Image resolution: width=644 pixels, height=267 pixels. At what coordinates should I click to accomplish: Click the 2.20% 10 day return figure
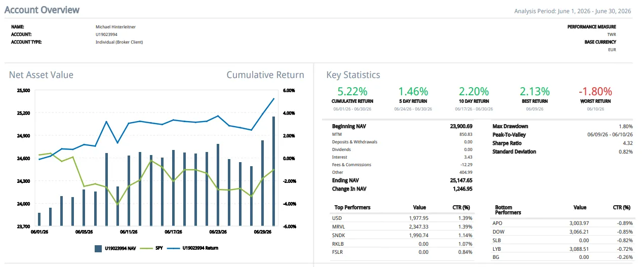point(474,91)
